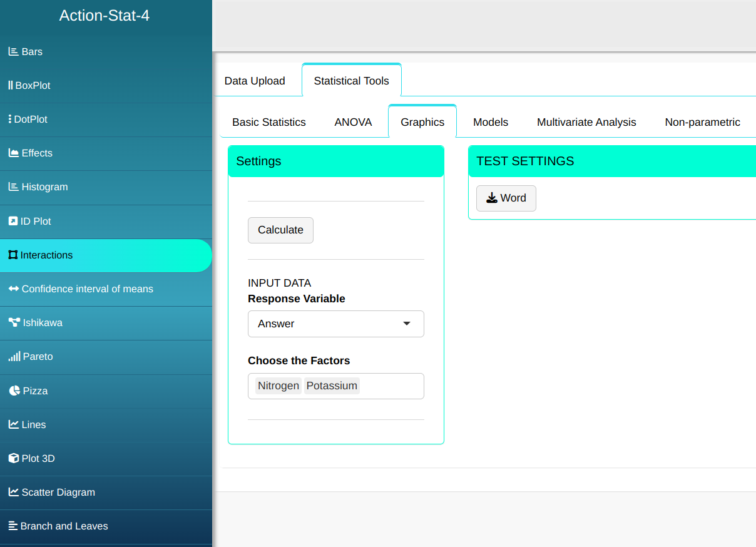Click the dropdown arrow next to Answer
This screenshot has width=756, height=547.
coord(407,324)
